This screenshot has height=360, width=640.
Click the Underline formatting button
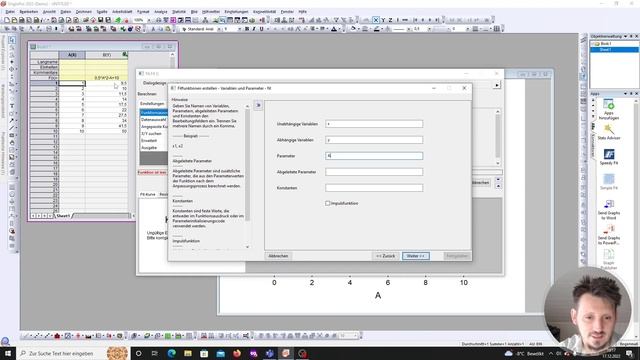click(x=261, y=29)
